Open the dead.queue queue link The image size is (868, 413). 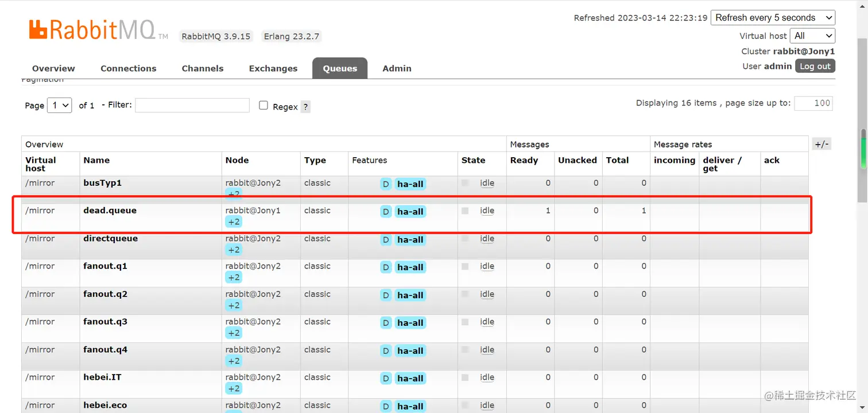pyautogui.click(x=110, y=211)
